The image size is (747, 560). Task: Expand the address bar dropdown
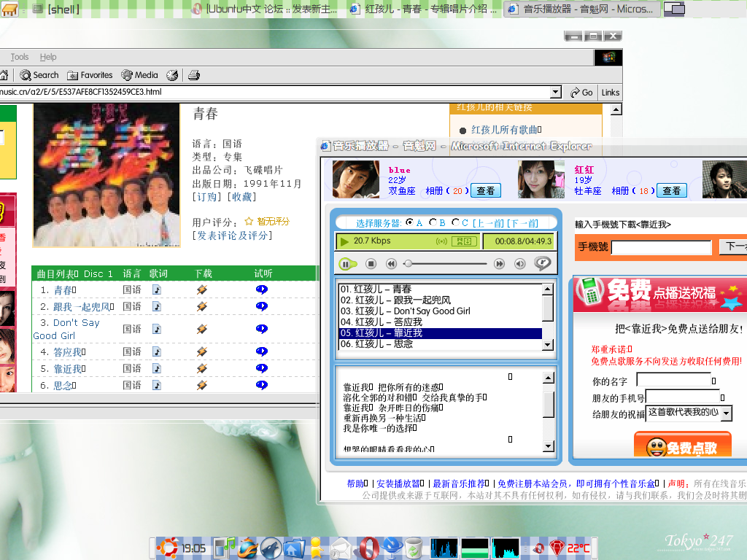(x=555, y=93)
